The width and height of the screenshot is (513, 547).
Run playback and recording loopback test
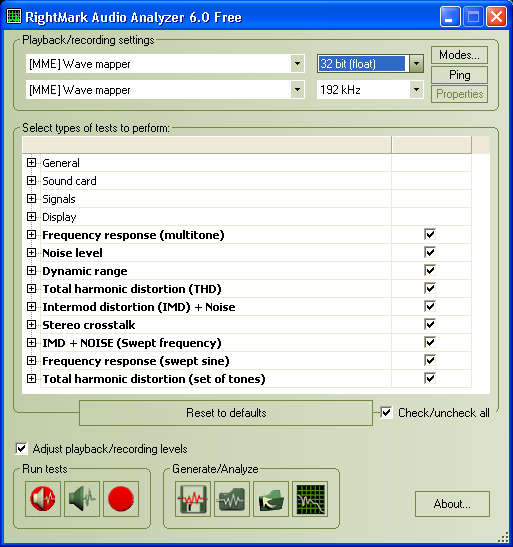pos(43,499)
